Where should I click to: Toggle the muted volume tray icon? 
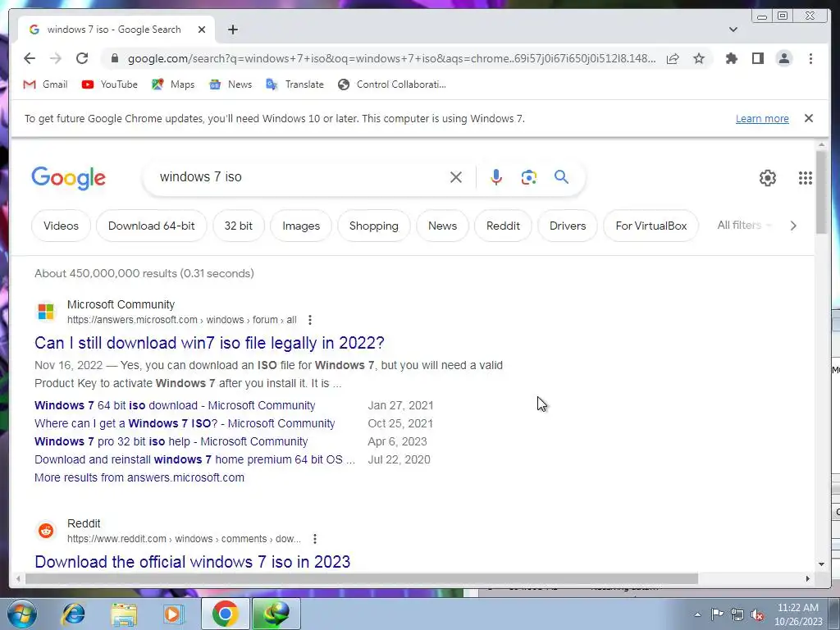pos(757,614)
